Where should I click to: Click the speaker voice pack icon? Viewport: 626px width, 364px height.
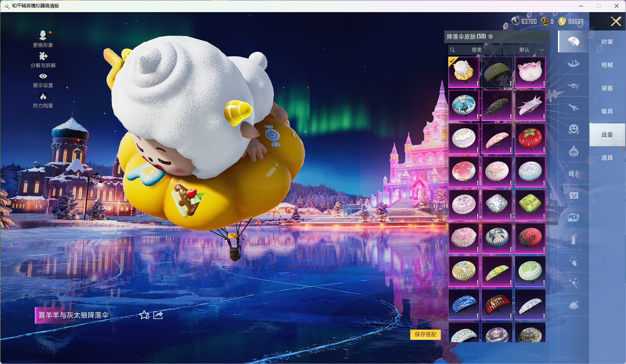pyautogui.click(x=573, y=173)
